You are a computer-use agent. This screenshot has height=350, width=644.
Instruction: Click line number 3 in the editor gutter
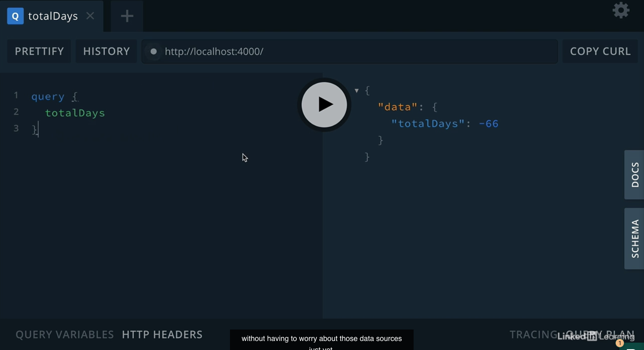click(16, 128)
